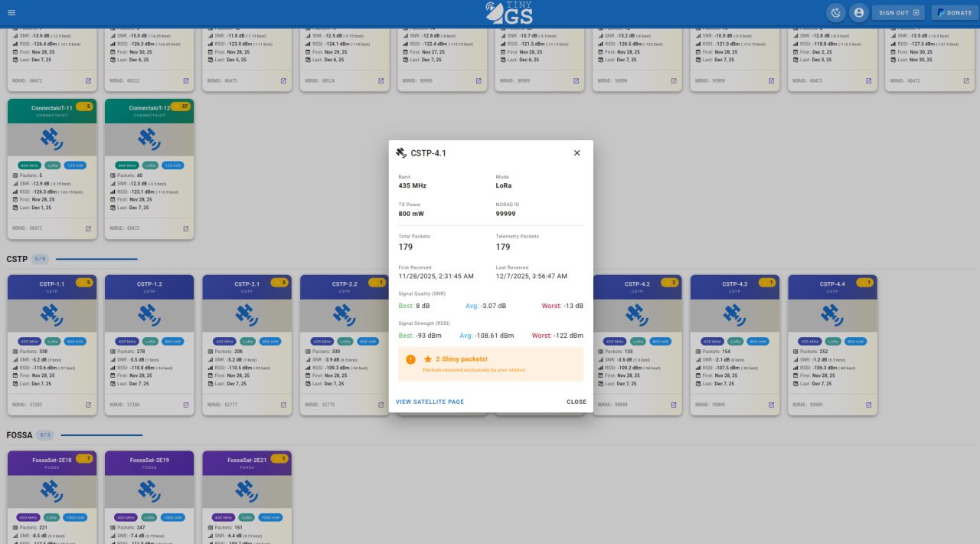
Task: Click satellite image on FossaSat-2E18 card
Action: (52, 491)
